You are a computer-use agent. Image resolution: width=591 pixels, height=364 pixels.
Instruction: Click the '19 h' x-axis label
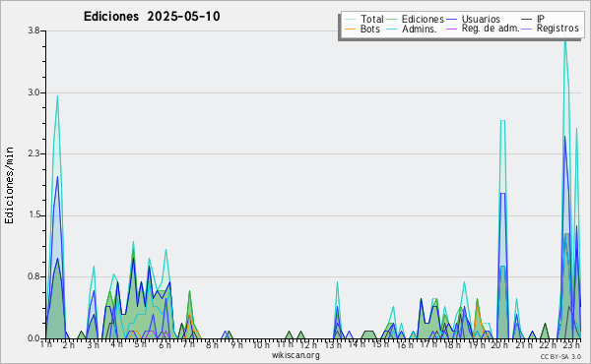pos(477,344)
